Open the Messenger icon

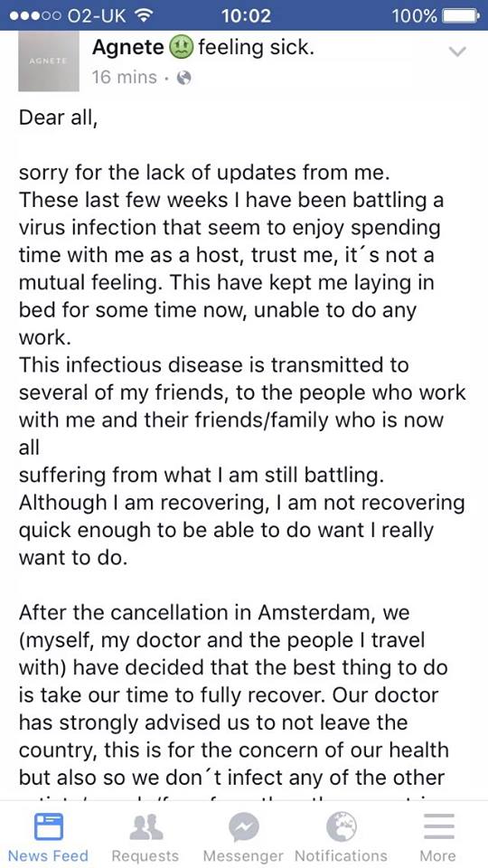(243, 828)
